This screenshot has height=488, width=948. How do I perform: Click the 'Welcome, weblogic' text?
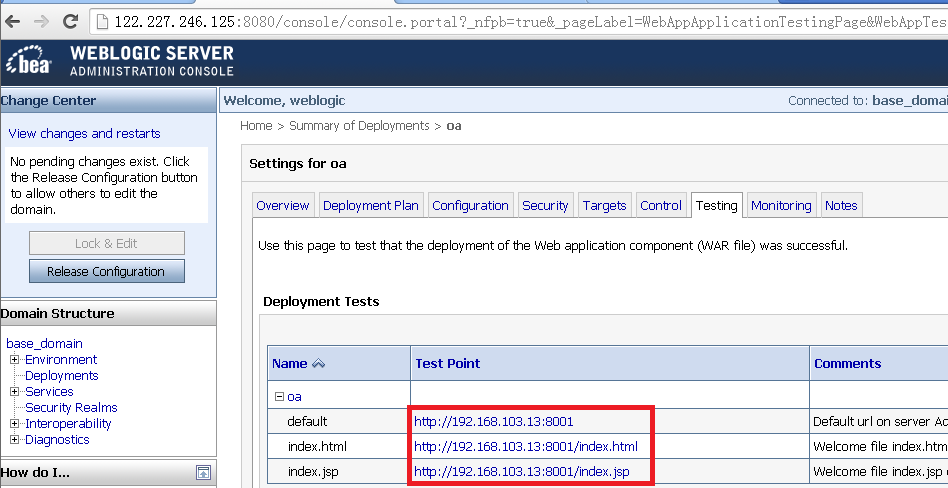284,100
